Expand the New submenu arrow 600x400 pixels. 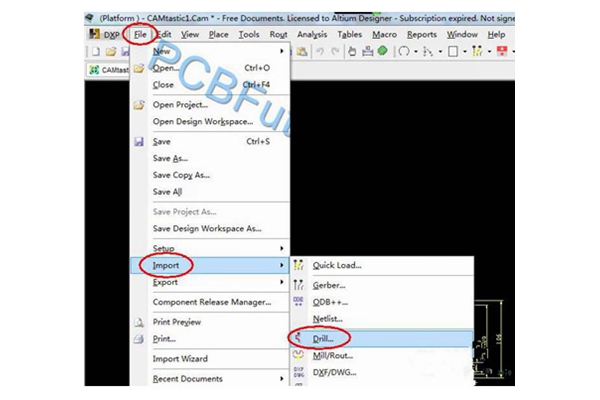(283, 50)
